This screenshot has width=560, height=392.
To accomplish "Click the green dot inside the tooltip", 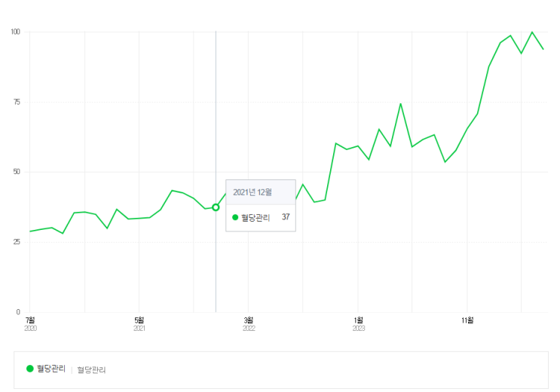I will [x=235, y=217].
